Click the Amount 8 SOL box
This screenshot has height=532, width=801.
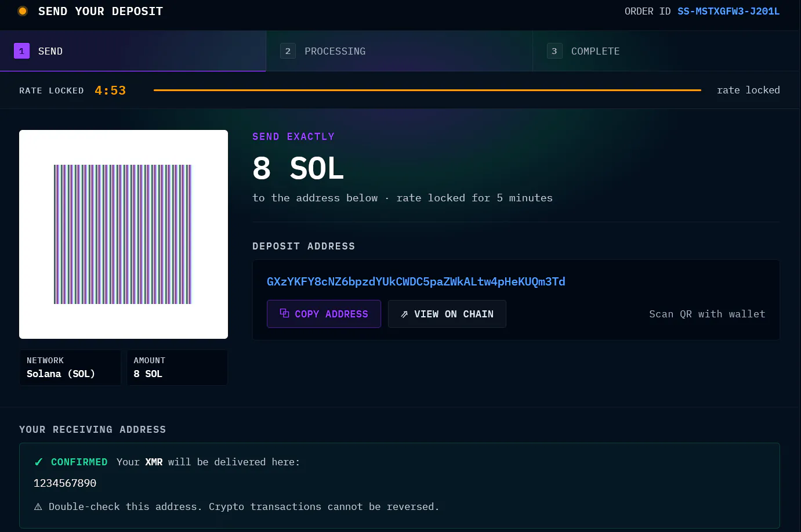pyautogui.click(x=177, y=367)
